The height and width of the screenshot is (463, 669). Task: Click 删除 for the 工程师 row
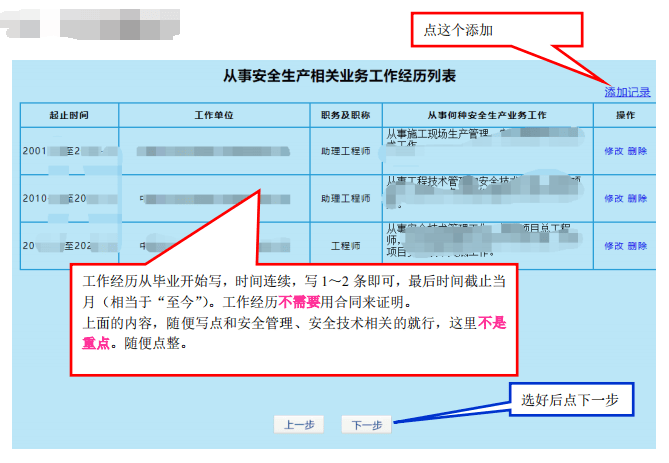click(637, 245)
